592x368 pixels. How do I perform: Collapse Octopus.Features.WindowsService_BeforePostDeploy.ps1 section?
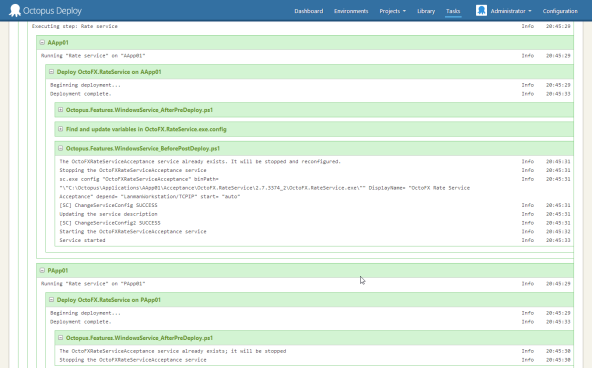[60, 148]
